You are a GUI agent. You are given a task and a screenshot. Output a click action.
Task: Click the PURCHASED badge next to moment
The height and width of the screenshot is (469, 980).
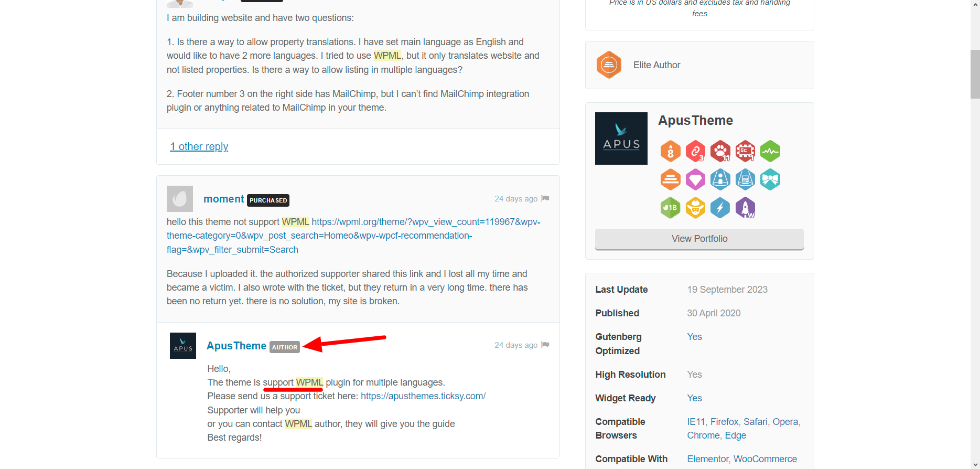tap(268, 200)
